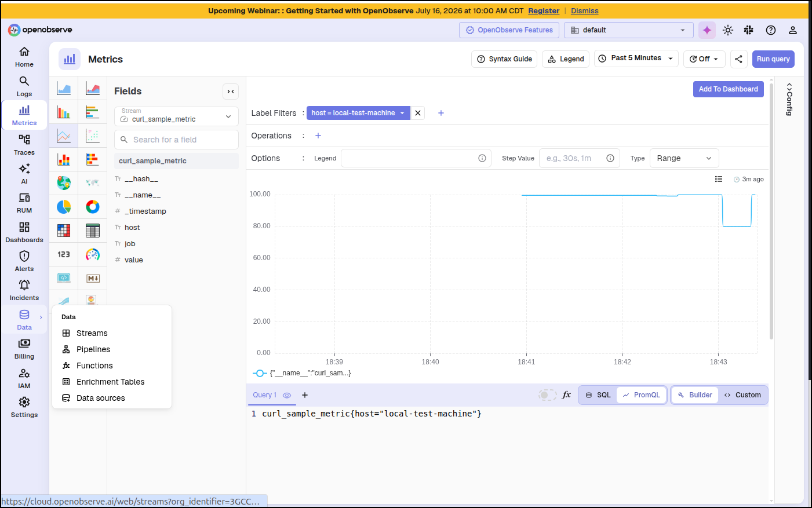Dismiss the webinar banner

pyautogui.click(x=585, y=11)
